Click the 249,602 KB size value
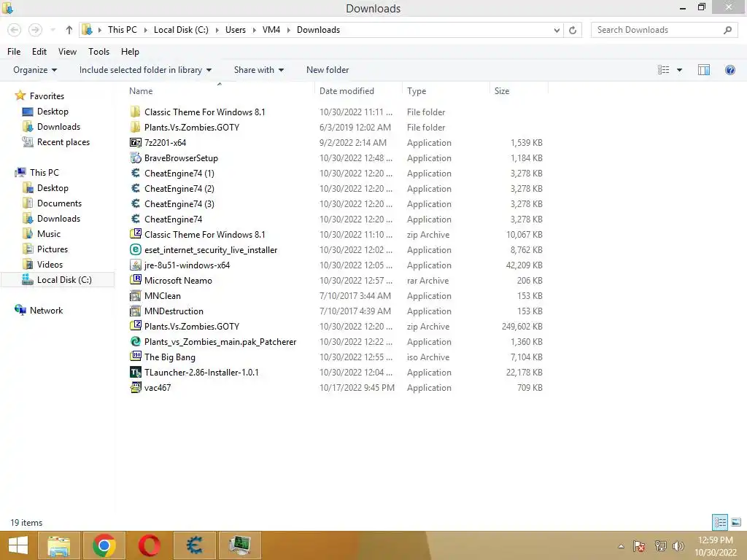This screenshot has width=747, height=560. [522, 326]
